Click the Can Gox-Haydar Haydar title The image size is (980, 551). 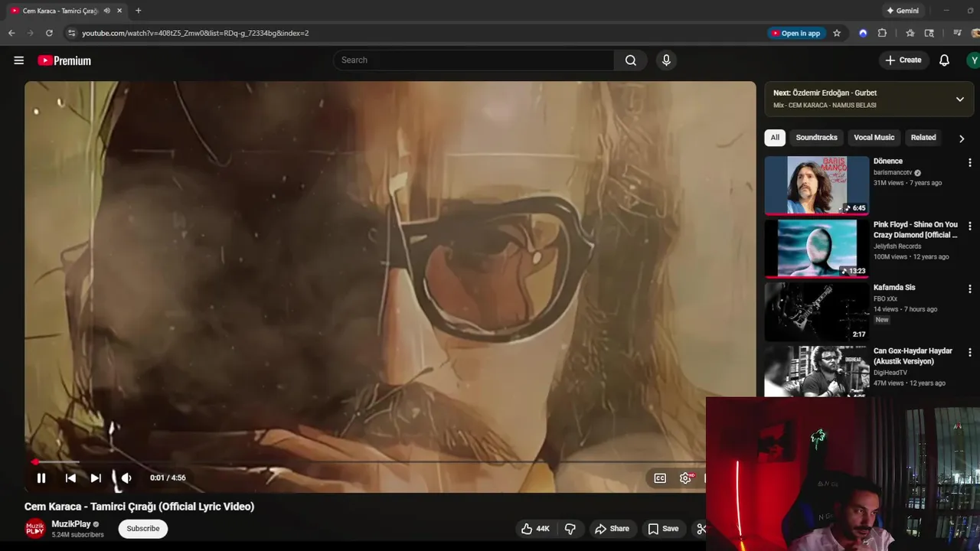pos(913,356)
